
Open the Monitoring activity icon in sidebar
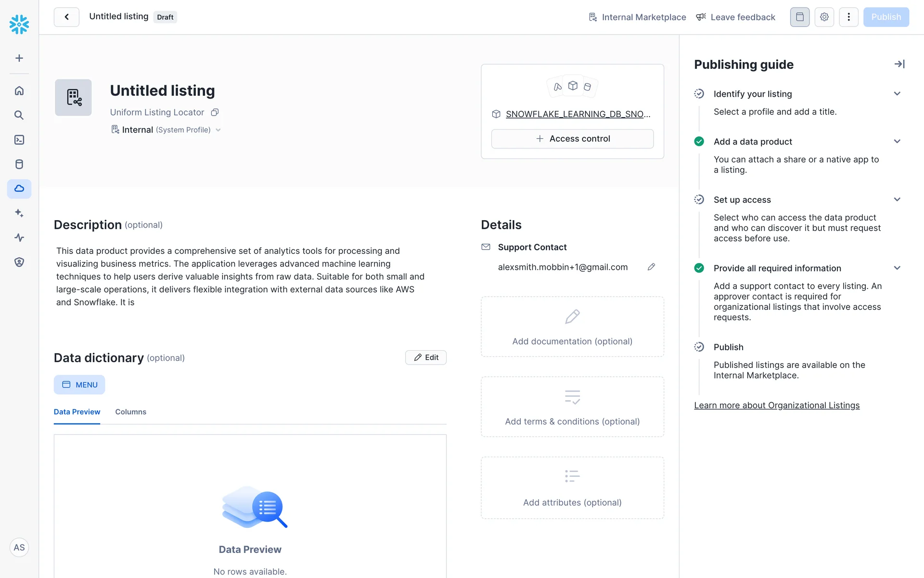19,237
